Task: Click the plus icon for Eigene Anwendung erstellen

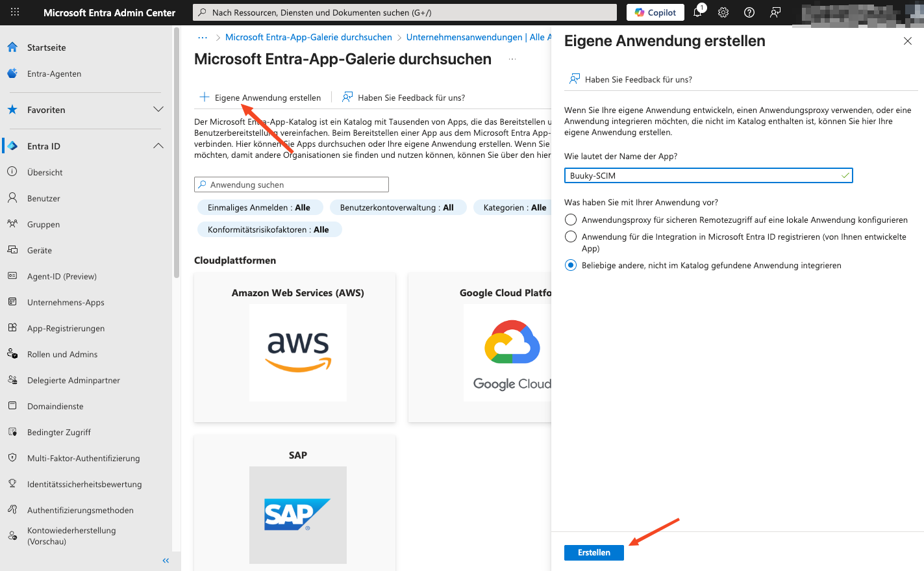Action: pyautogui.click(x=205, y=97)
